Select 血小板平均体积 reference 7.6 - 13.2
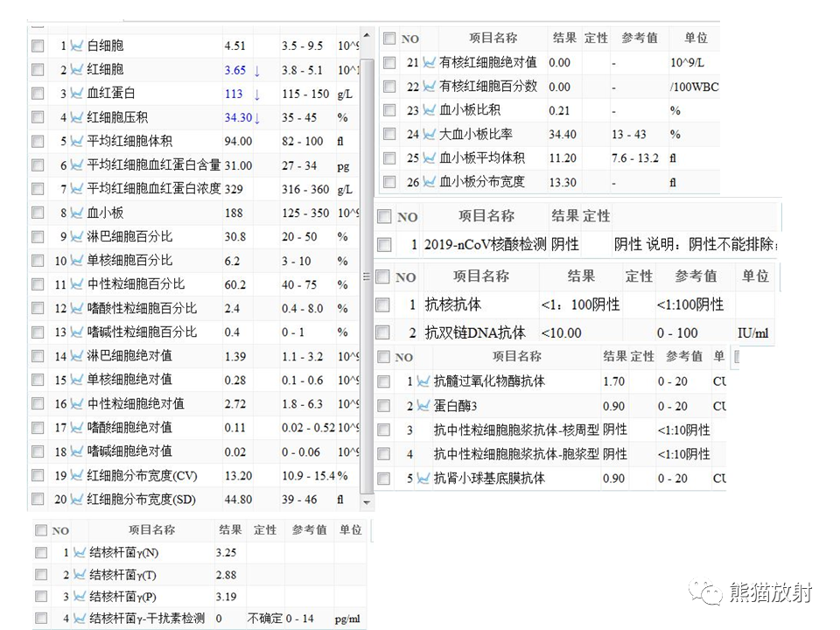This screenshot has width=840, height=630. (x=635, y=158)
